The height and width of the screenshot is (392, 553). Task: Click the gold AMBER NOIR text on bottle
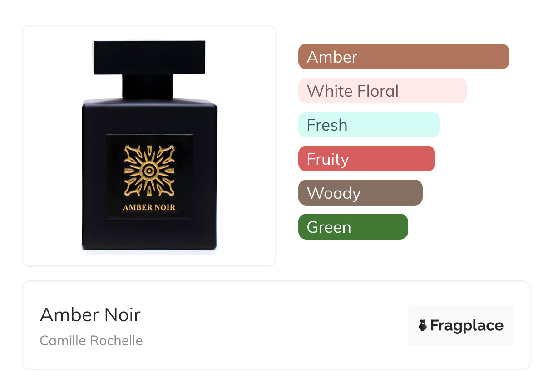click(x=149, y=207)
